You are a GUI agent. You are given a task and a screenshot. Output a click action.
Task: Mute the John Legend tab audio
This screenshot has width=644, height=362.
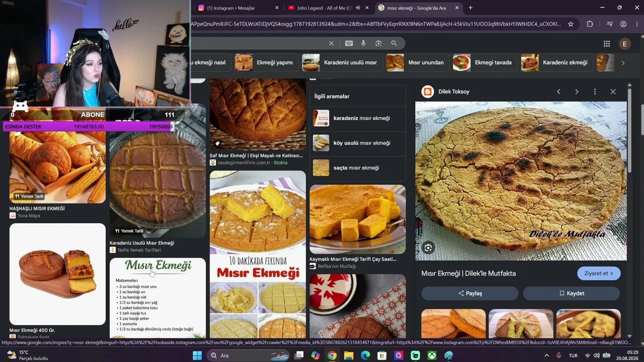[x=358, y=8]
